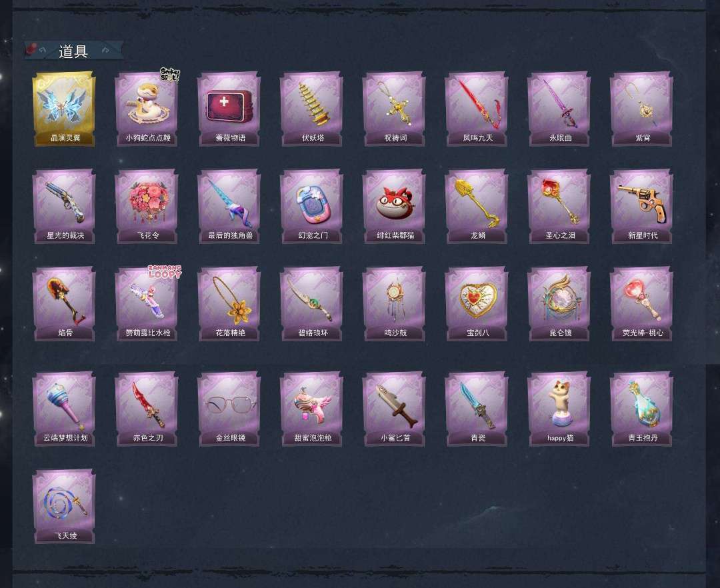This screenshot has height=588, width=720.
Task: Choose the 青玉抱丹 jade gourd item
Action: pos(641,409)
